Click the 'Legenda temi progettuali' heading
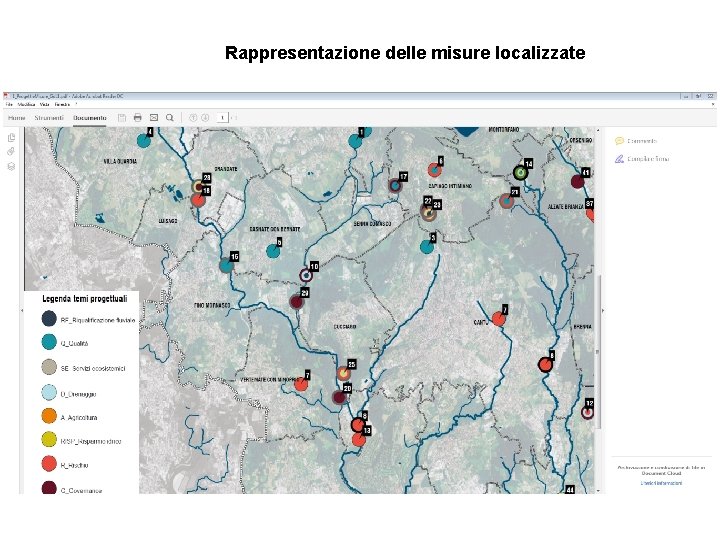 [85, 299]
